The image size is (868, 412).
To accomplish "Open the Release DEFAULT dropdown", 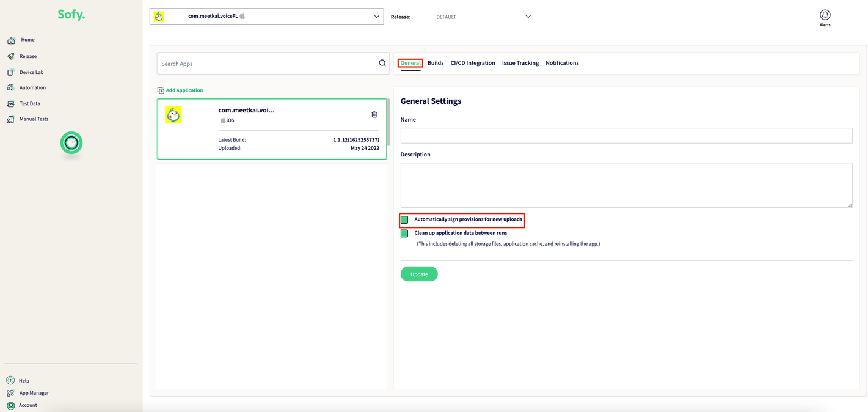I will click(x=483, y=17).
